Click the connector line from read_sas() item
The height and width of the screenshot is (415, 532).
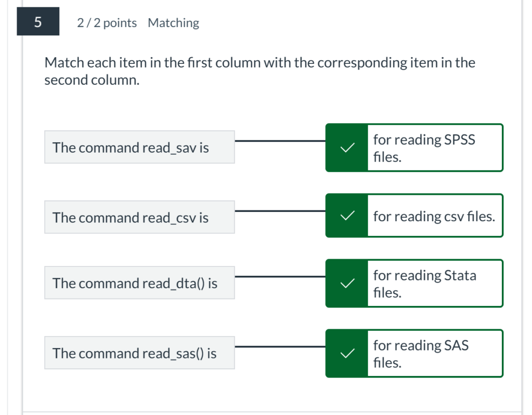281,346
